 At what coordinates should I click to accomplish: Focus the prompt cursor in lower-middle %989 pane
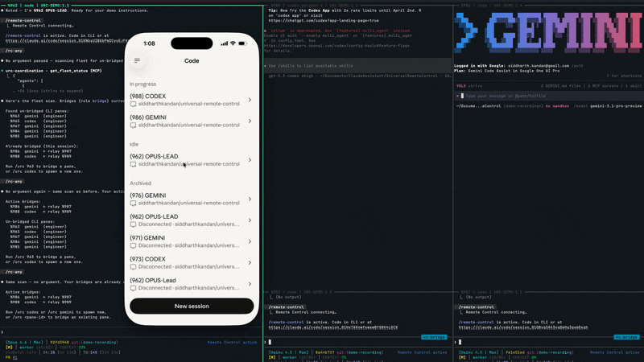tap(270, 342)
